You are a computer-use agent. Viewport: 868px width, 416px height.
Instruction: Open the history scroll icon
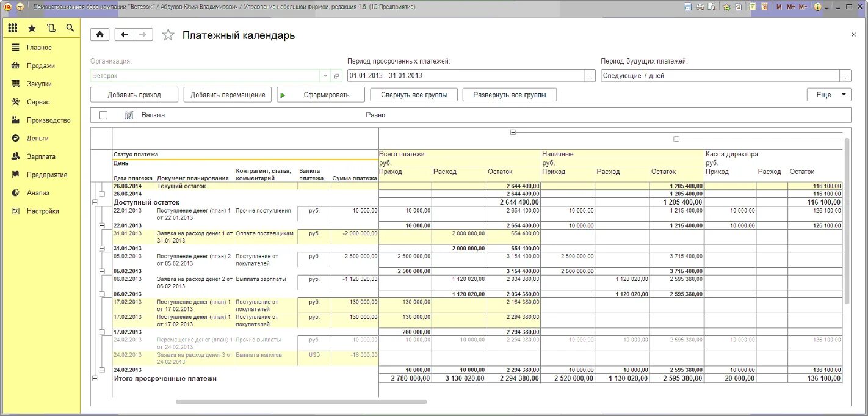coord(51,28)
